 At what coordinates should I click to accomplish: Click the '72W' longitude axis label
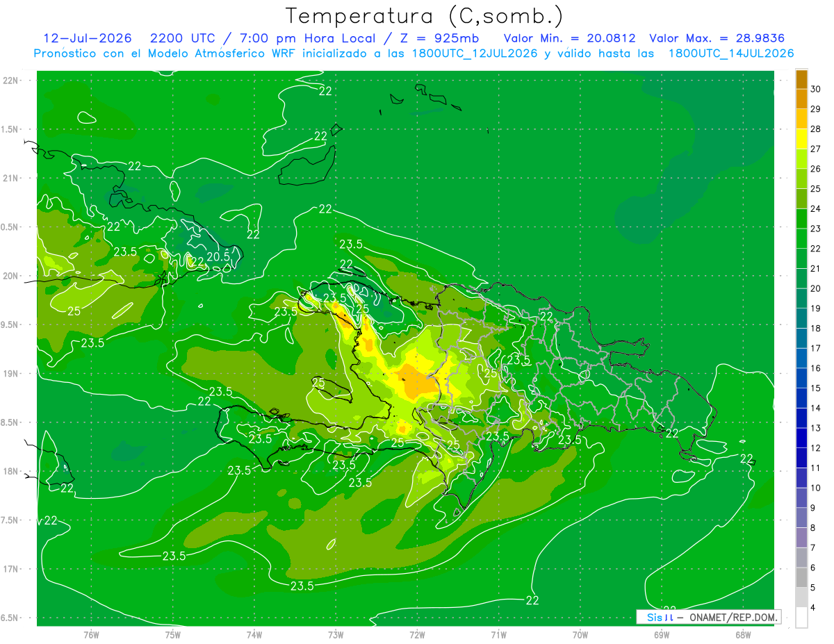tap(417, 634)
